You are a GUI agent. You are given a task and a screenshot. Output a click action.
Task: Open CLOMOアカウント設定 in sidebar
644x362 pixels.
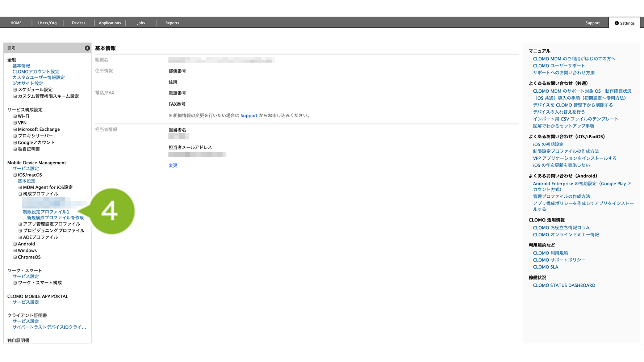(x=36, y=72)
